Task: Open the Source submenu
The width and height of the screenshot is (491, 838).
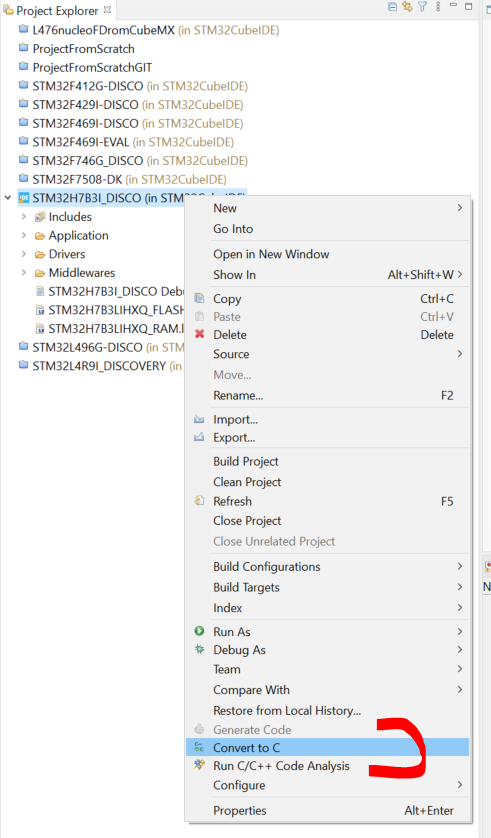Action: (328, 354)
